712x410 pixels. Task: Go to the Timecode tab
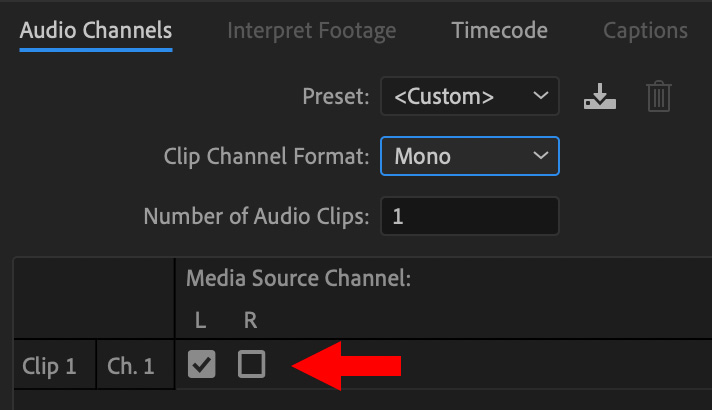(499, 31)
